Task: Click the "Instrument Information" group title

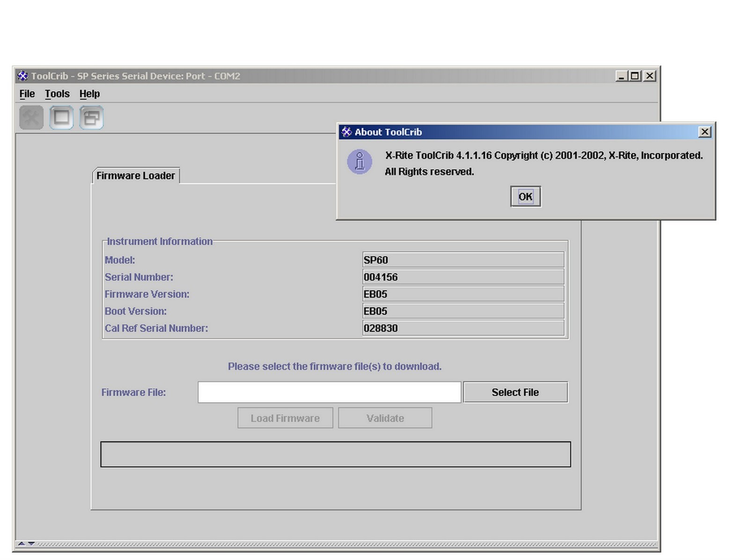Action: [x=160, y=241]
